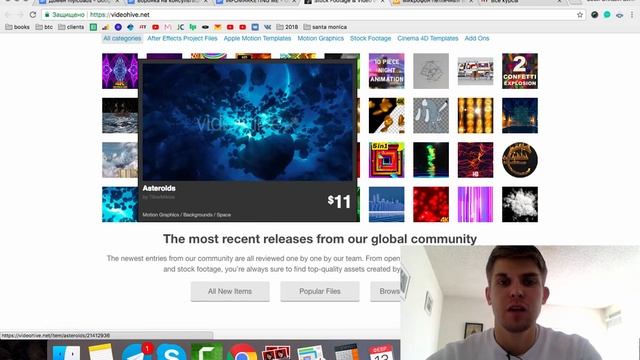Open the clouds and buildings thumbnail
Screen dimensions: 640x360
click(120, 160)
